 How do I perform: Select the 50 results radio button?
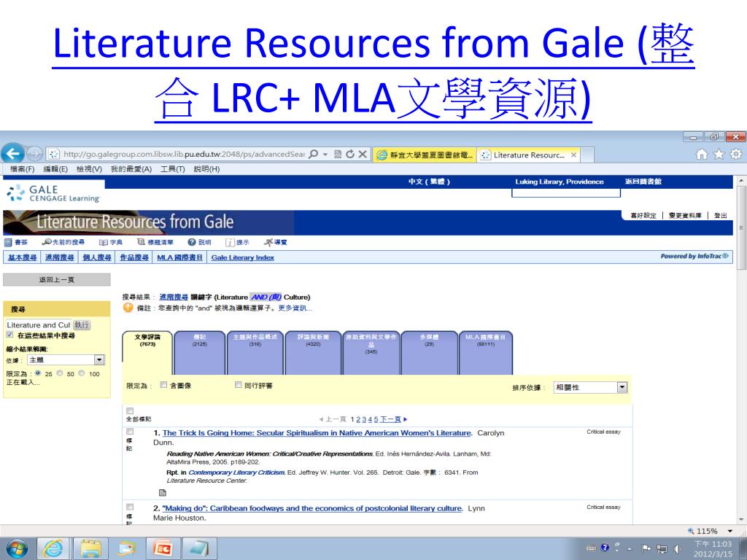[x=60, y=373]
